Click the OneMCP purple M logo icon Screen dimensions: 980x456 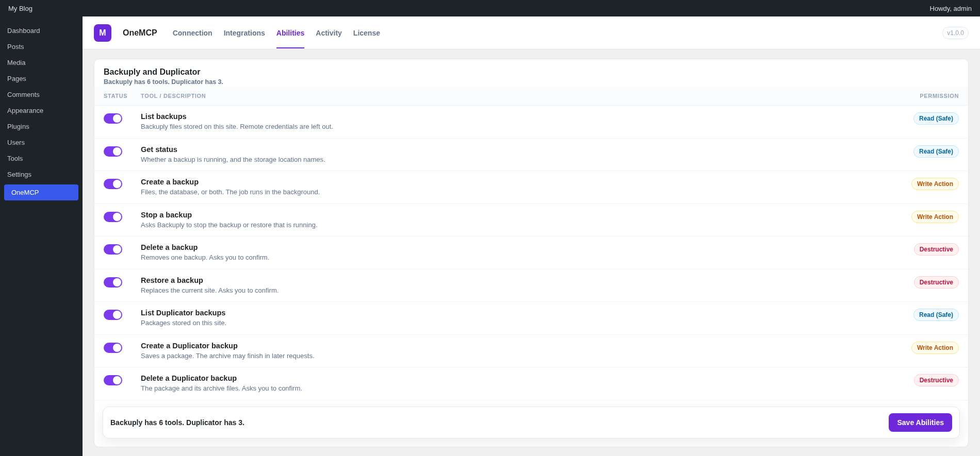pos(103,33)
